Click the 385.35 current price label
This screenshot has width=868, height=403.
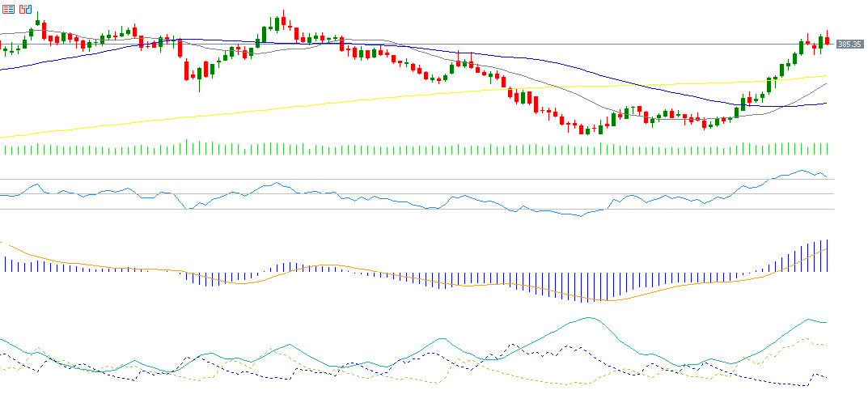pyautogui.click(x=849, y=44)
